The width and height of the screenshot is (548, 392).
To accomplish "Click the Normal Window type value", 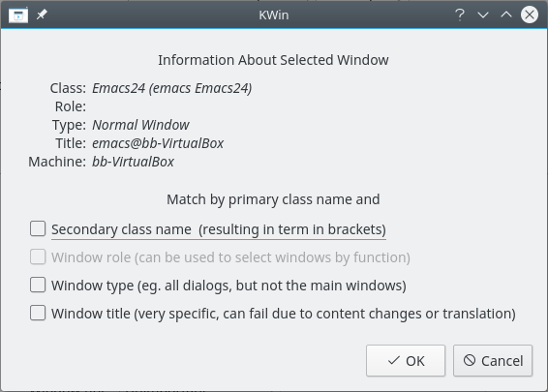I will click(x=140, y=125).
